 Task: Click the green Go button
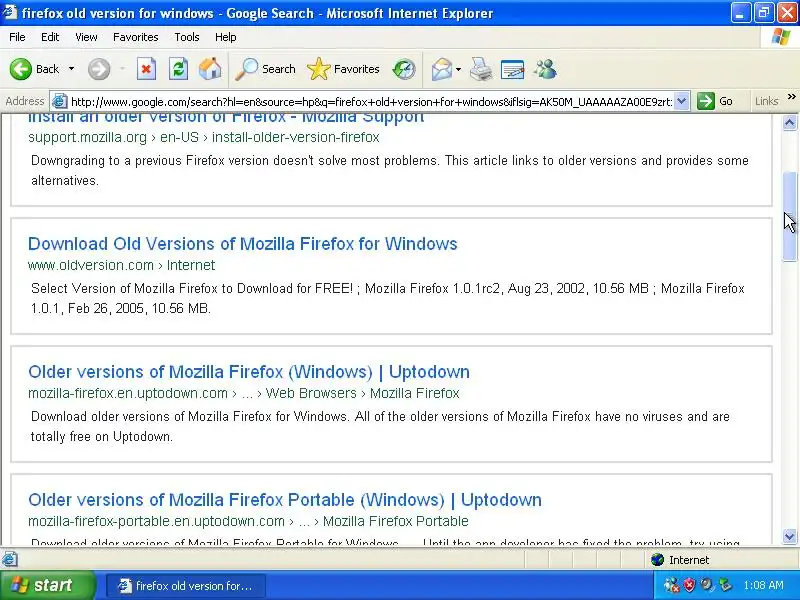pos(715,101)
